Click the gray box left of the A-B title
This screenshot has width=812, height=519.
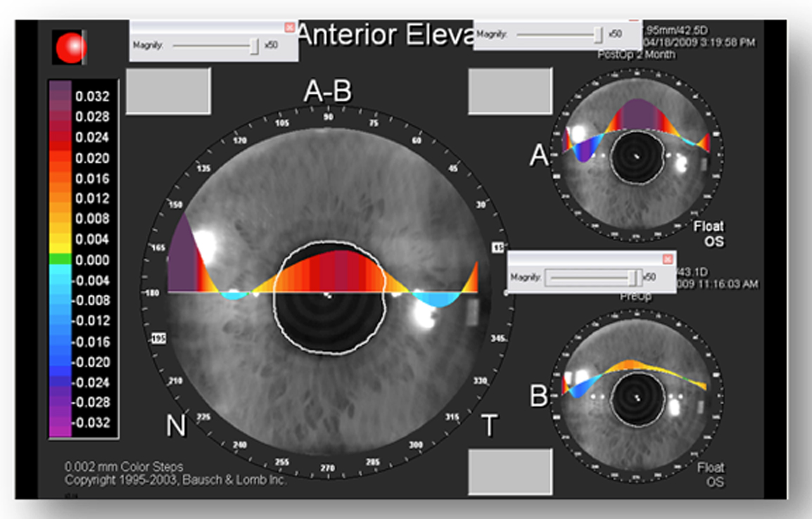point(168,91)
